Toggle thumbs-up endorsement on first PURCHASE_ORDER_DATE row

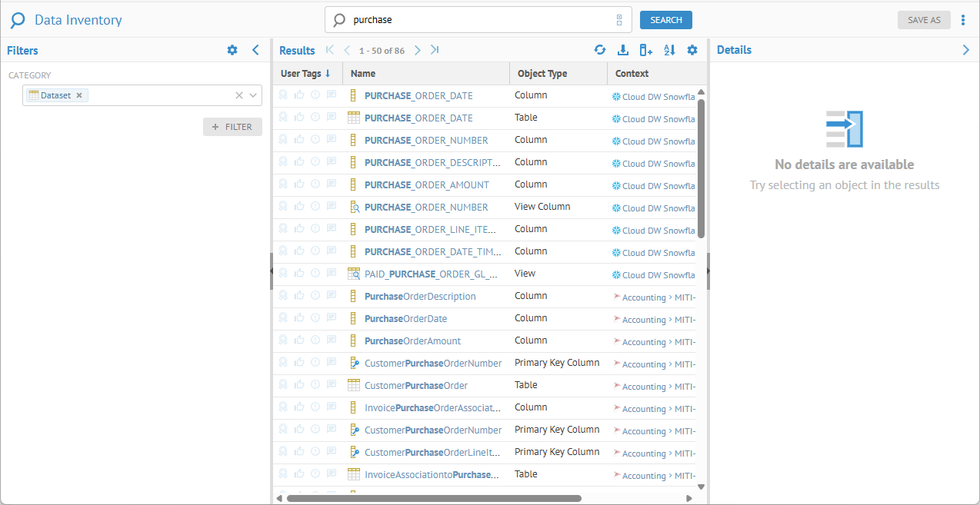pyautogui.click(x=299, y=95)
